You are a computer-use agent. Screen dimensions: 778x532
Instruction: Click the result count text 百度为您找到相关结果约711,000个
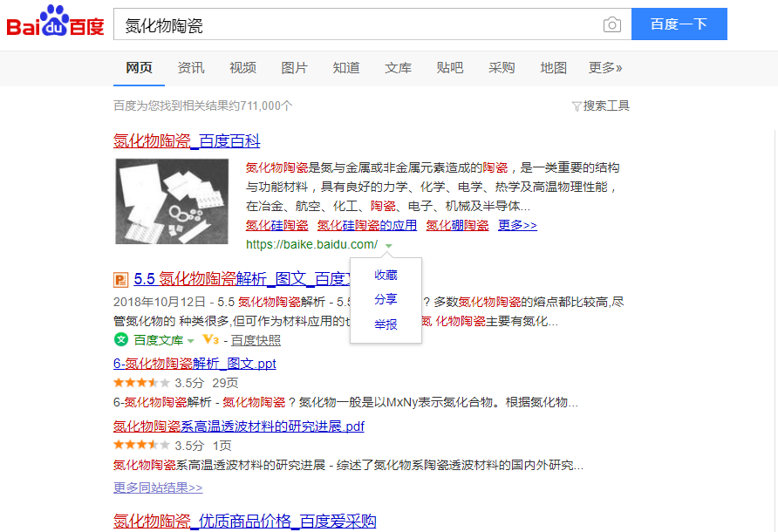(203, 106)
